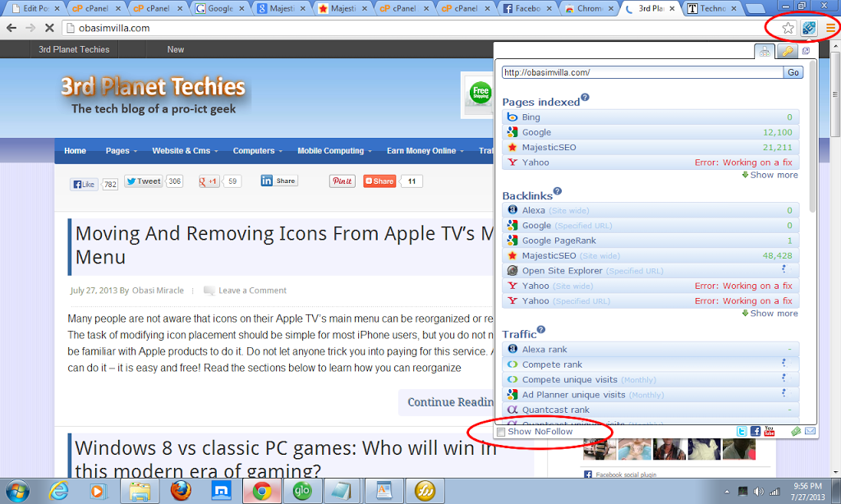The width and height of the screenshot is (841, 504).
Task: Click the browser forward arrow
Action: (30, 28)
